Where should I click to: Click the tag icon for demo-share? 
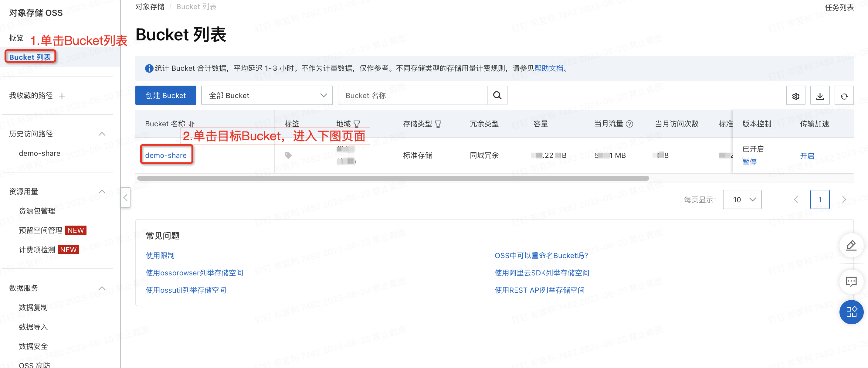click(288, 155)
